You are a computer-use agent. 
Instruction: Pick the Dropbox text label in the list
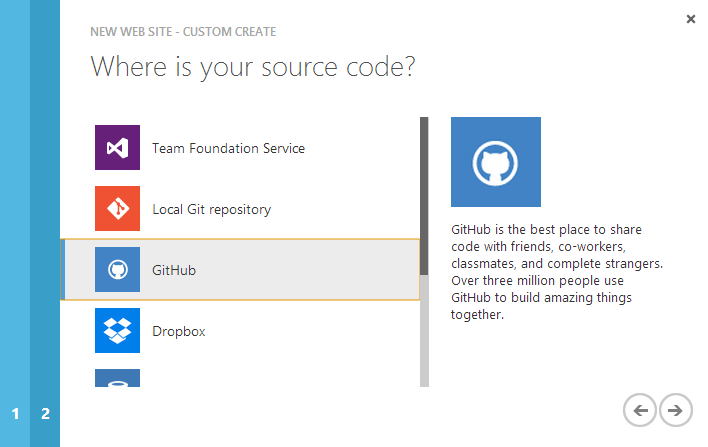178,331
